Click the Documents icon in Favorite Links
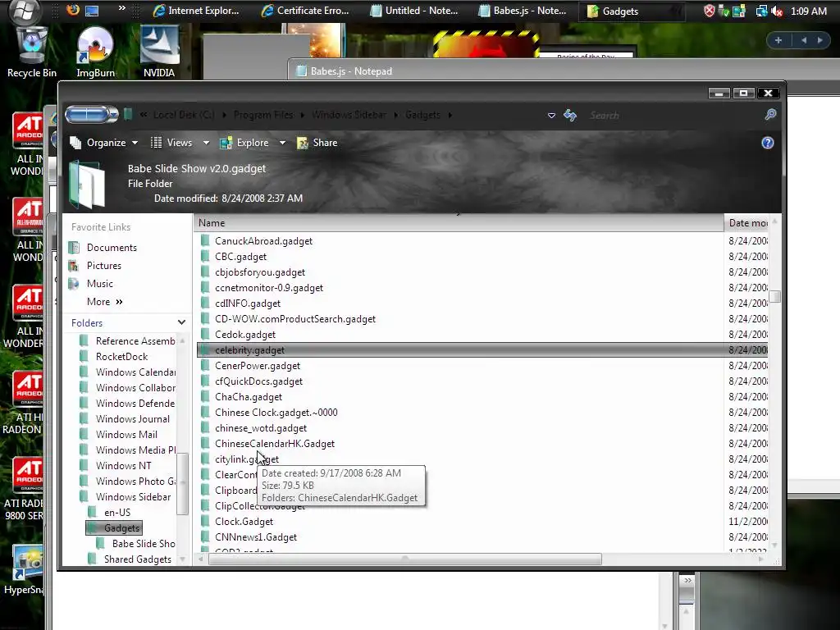The height and width of the screenshot is (630, 840). (x=74, y=248)
